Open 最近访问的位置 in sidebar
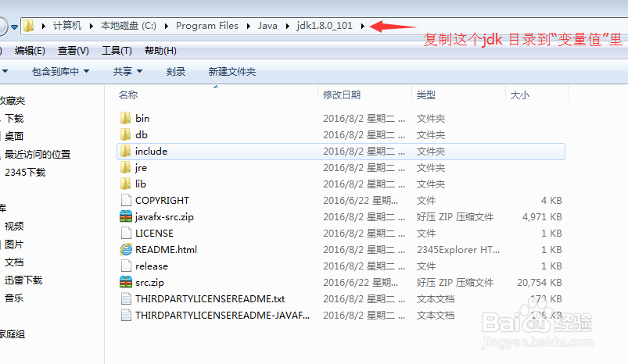The width and height of the screenshot is (628, 364). tap(38, 155)
